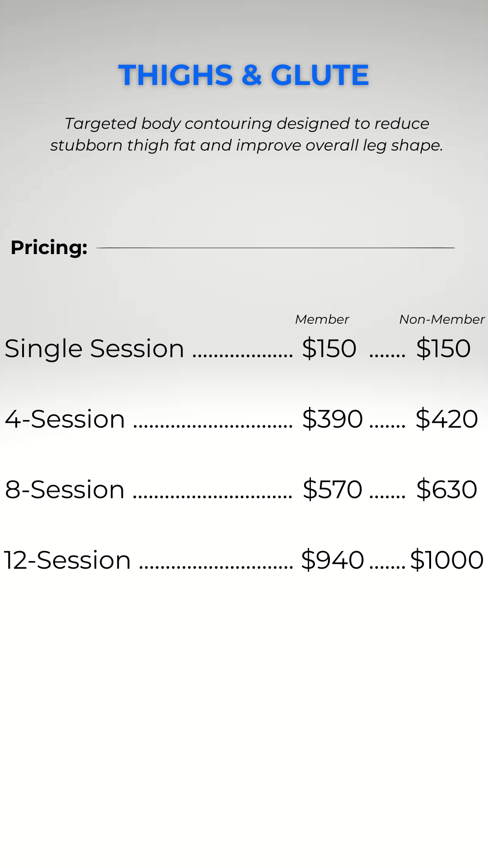Click the THIGHS & GLUTE heading

point(244,75)
